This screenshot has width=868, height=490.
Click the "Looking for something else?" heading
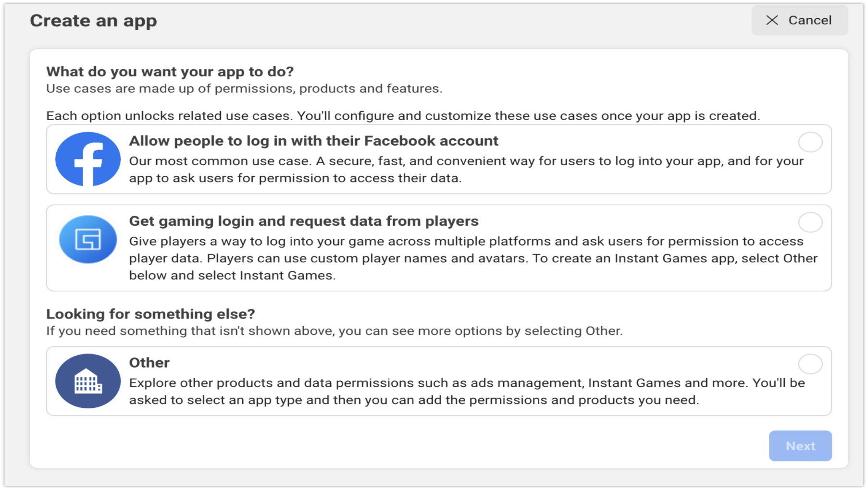(x=151, y=314)
